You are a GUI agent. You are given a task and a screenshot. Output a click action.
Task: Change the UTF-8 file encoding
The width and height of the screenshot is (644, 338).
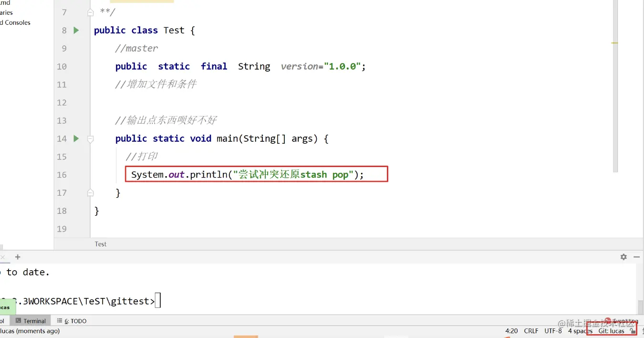(553, 331)
